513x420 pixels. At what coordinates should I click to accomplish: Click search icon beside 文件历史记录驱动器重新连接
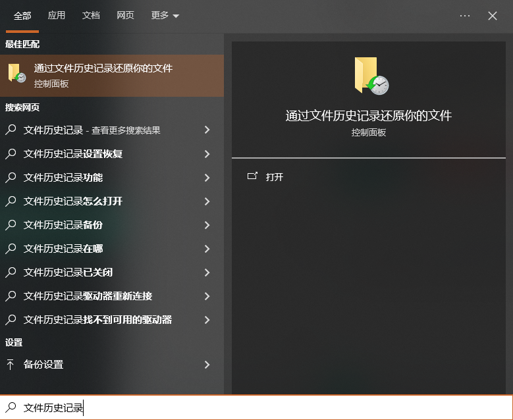point(11,296)
